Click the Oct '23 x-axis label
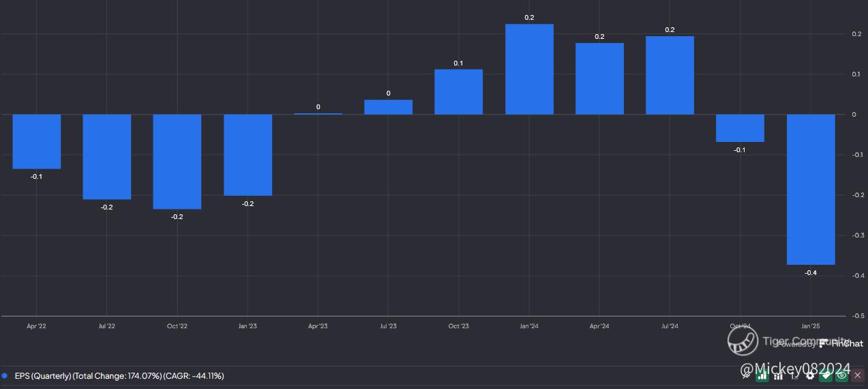 pyautogui.click(x=459, y=326)
